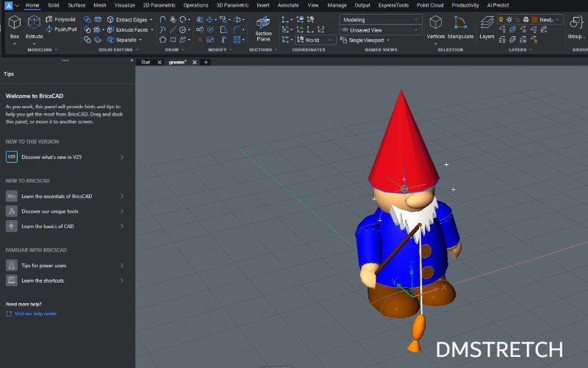Open the World coordinate system dropdown

pyautogui.click(x=316, y=40)
